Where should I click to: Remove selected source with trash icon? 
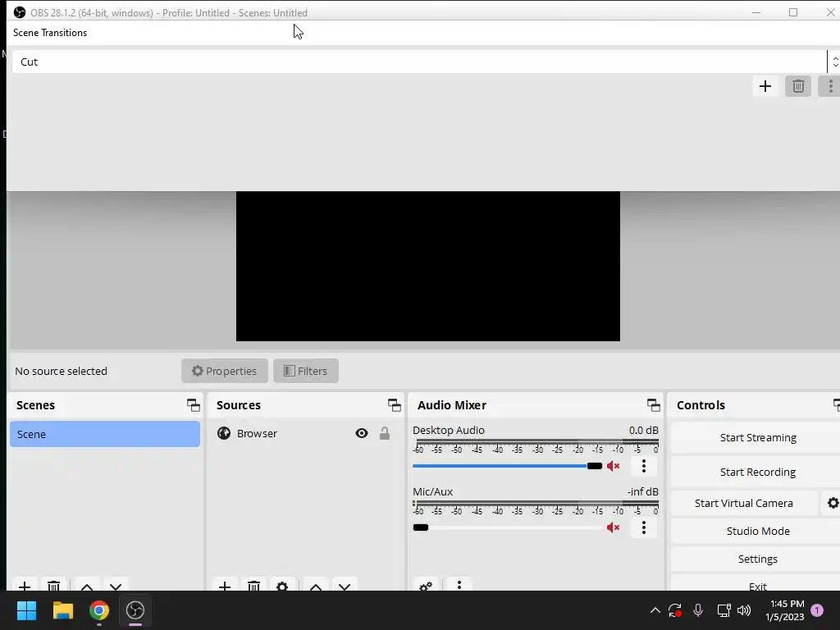click(254, 585)
